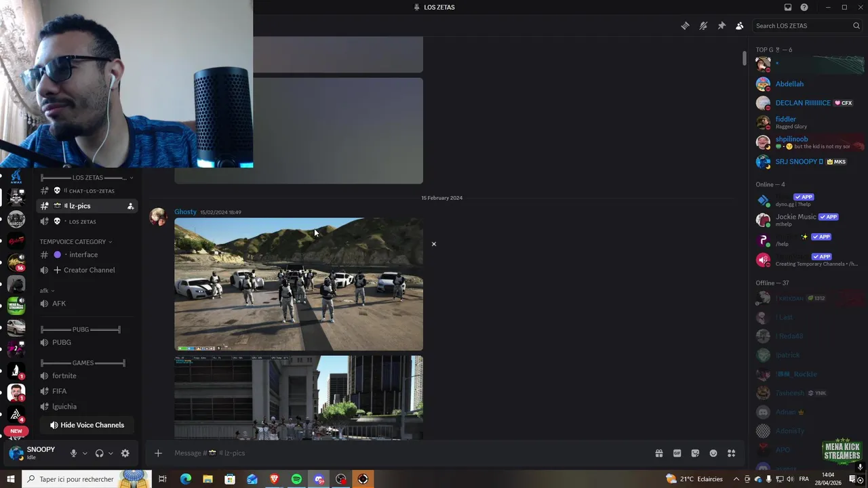
Task: Open headphone output options dropdown arrow
Action: (x=111, y=453)
